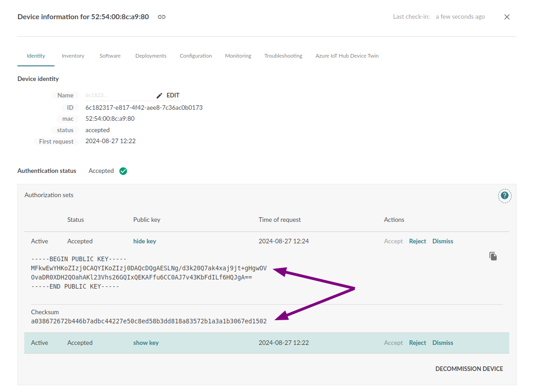The image size is (534, 392).
Task: Open the Monitoring tab
Action: click(238, 56)
